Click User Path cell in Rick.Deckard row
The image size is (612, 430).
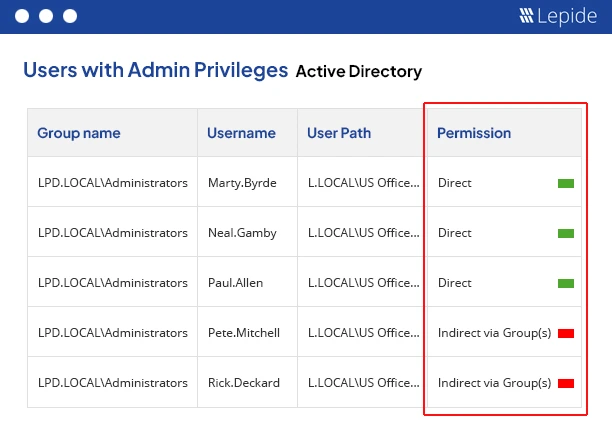click(361, 383)
